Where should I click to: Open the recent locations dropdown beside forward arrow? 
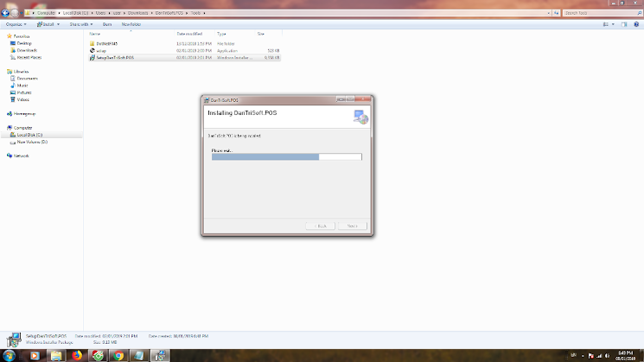pos(22,13)
